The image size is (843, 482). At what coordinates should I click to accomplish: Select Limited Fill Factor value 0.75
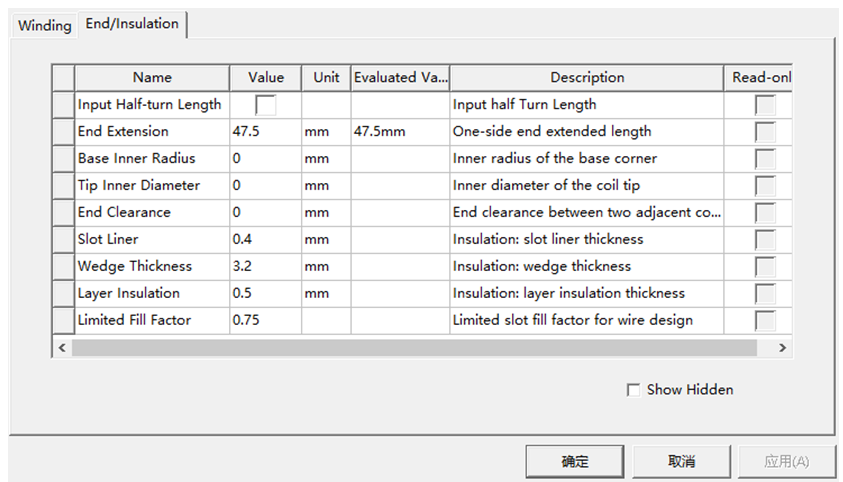(266, 320)
